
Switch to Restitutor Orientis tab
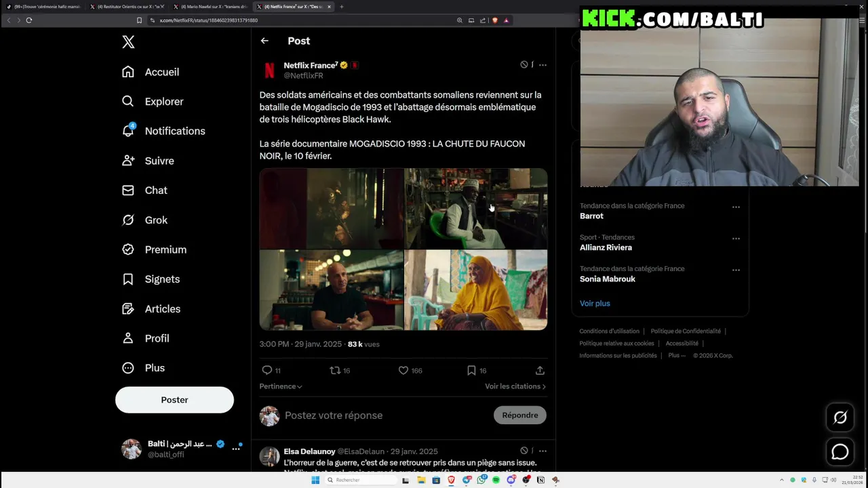(x=127, y=7)
